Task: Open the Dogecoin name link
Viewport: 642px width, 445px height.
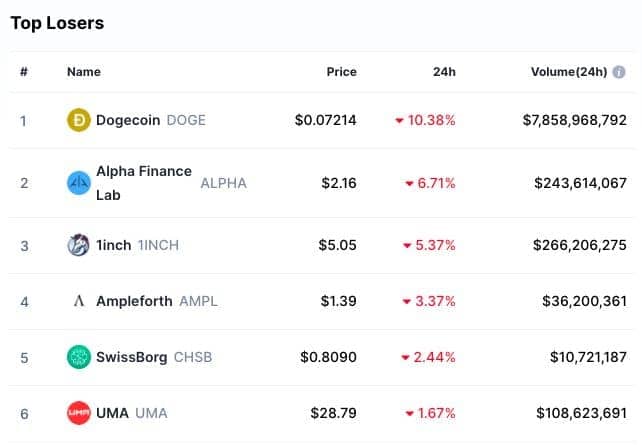Action: 128,120
